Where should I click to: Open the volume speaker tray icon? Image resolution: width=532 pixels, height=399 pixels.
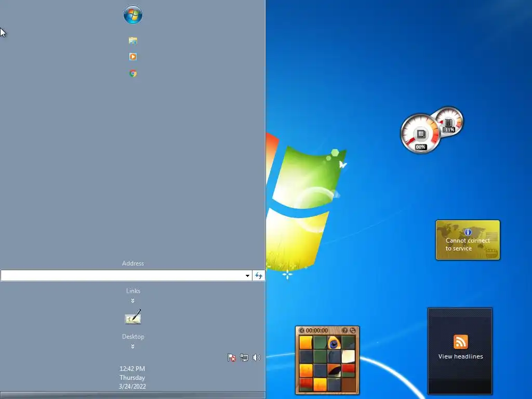[257, 357]
